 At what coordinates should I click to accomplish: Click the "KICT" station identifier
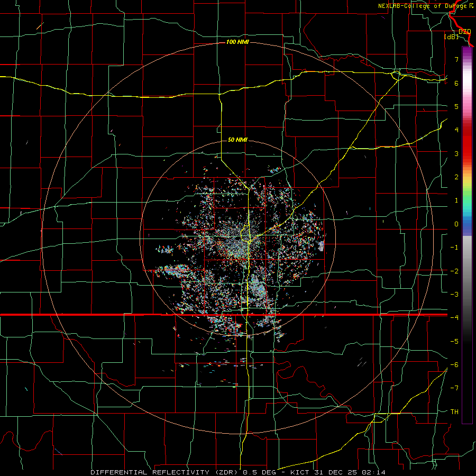point(300,472)
